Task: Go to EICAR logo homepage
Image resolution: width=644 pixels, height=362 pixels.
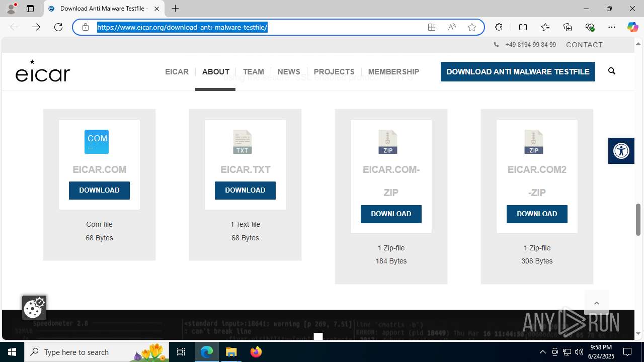Action: point(43,70)
